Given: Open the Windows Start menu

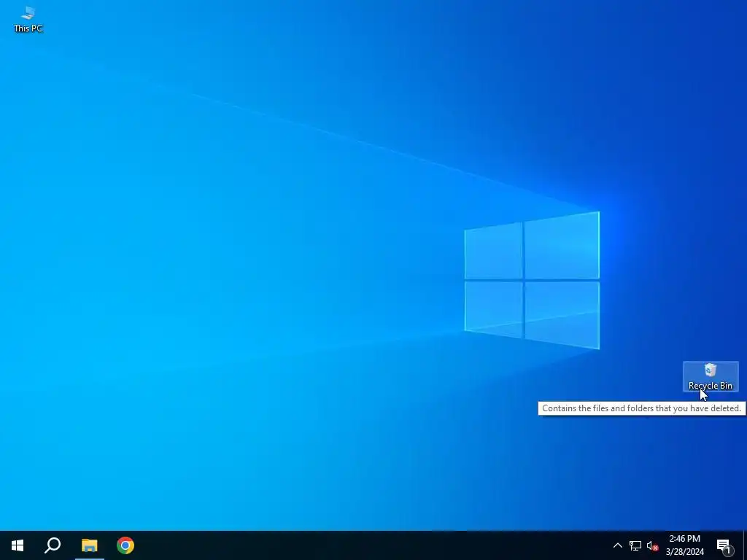Looking at the screenshot, I should 18,545.
